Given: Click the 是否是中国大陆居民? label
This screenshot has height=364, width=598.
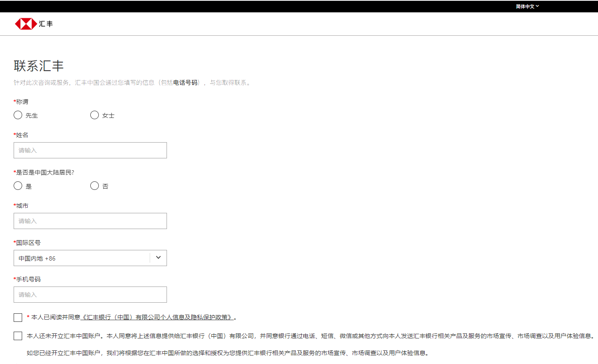Looking at the screenshot, I should point(44,172).
